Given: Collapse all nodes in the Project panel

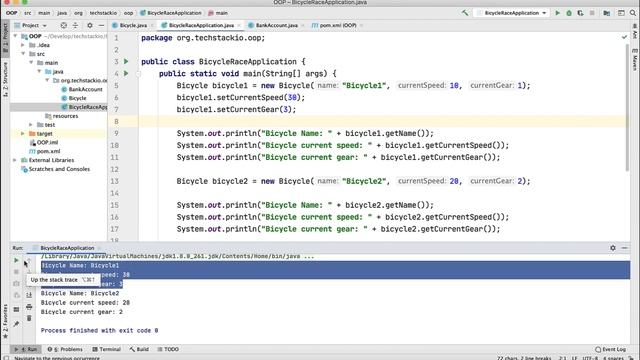Looking at the screenshot, I should coord(75,25).
